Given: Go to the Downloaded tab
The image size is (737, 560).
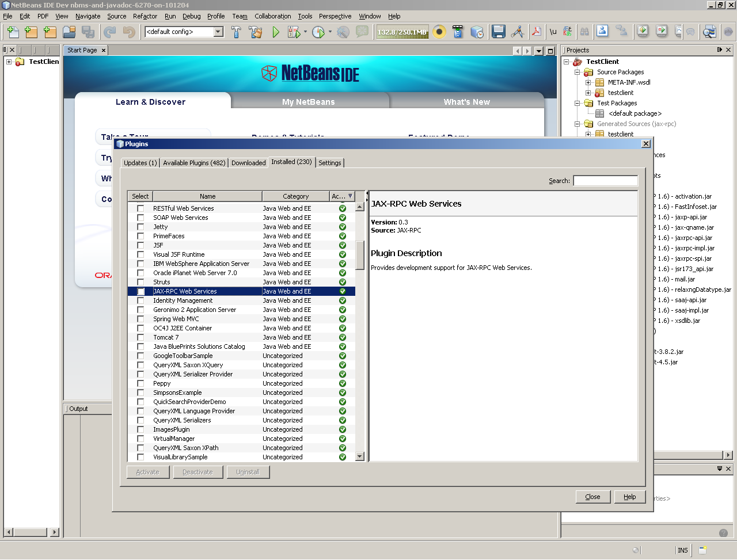Looking at the screenshot, I should (x=249, y=163).
